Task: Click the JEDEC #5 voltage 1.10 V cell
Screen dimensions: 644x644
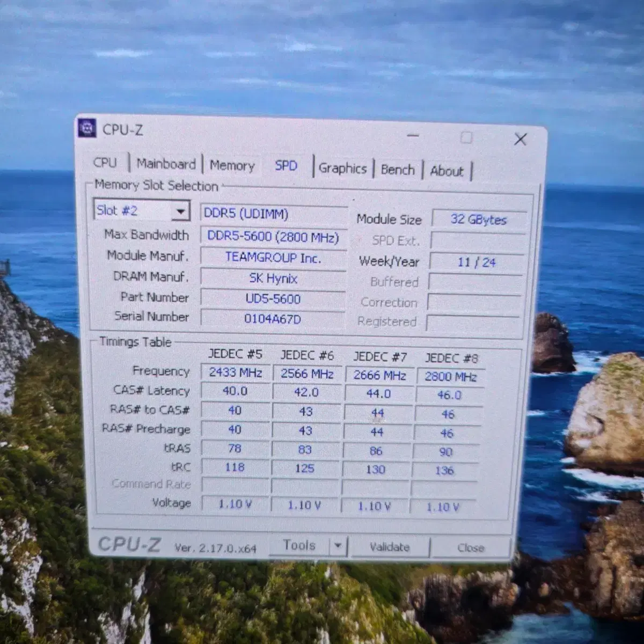Action: click(x=235, y=504)
